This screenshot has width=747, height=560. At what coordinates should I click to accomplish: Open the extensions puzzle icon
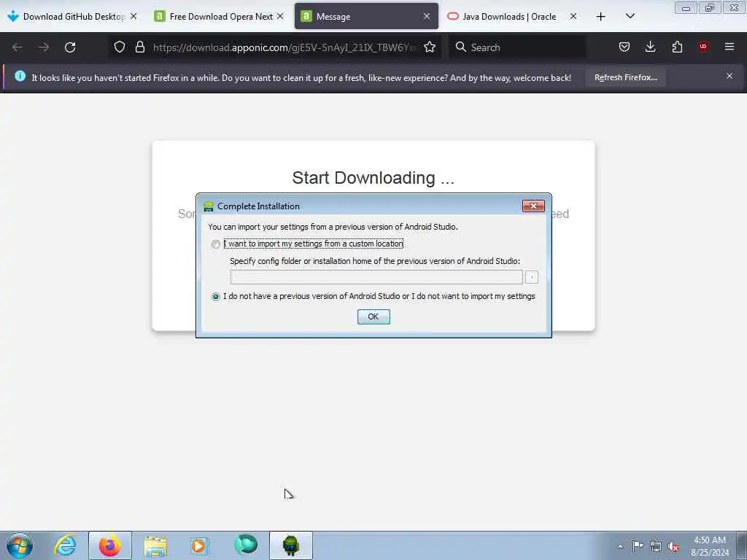coord(677,47)
